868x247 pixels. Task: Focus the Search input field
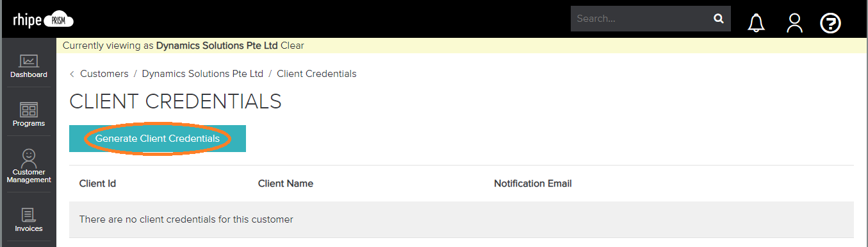(641, 19)
